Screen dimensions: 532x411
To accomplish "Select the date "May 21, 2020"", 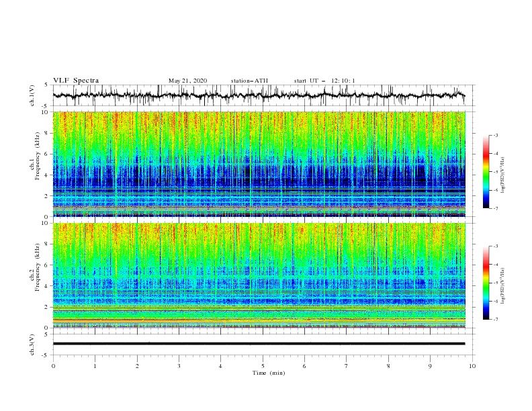I will pyautogui.click(x=187, y=81).
